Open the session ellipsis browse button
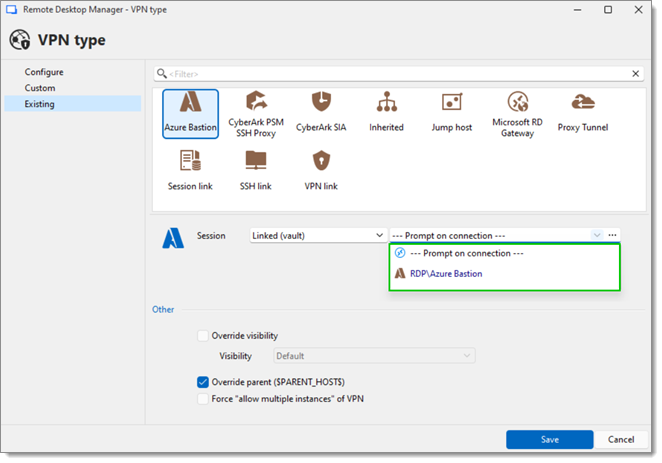Image resolution: width=662 pixels, height=463 pixels. [x=612, y=235]
